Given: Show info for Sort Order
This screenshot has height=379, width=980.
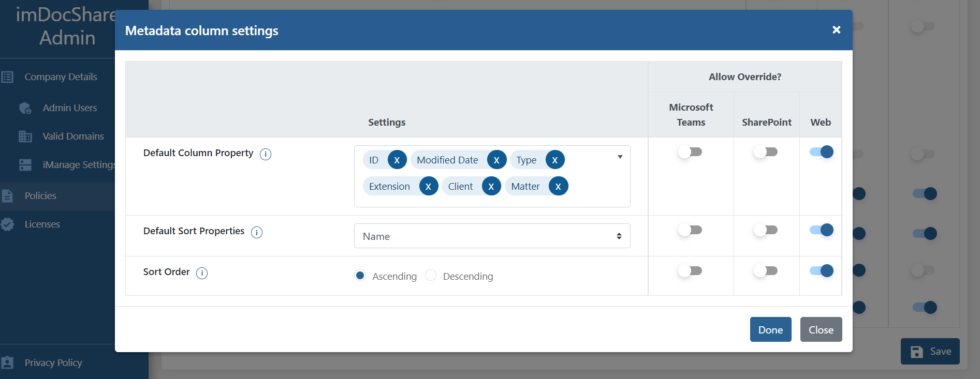Looking at the screenshot, I should coord(202,273).
